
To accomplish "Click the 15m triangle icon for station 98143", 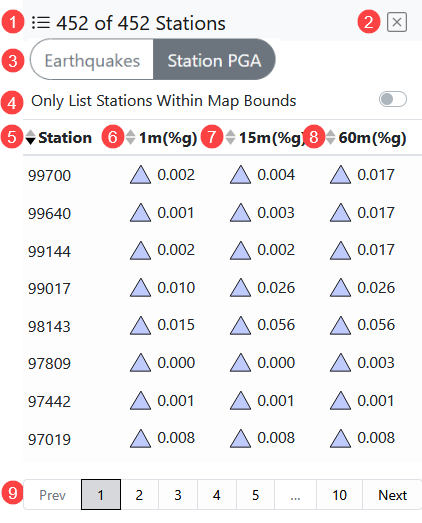I will (x=241, y=325).
